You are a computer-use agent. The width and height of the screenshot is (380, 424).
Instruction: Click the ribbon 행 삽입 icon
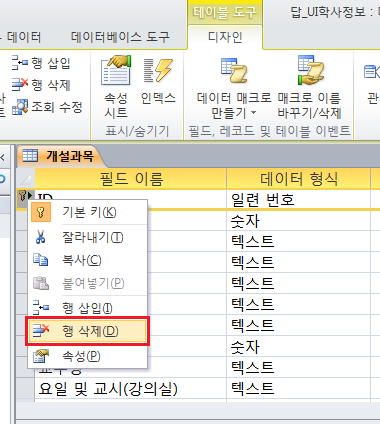(x=20, y=63)
